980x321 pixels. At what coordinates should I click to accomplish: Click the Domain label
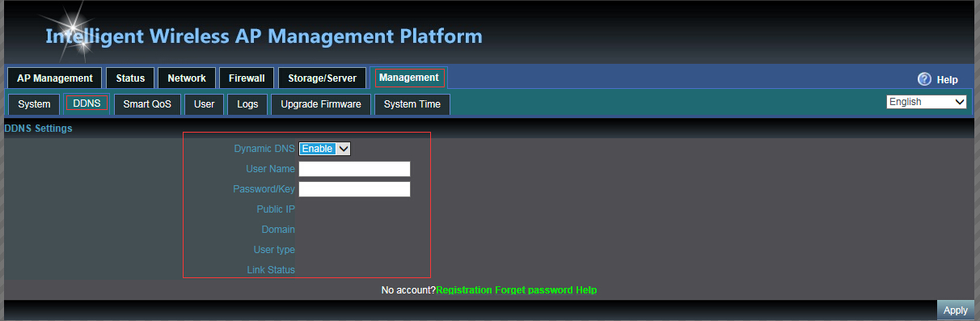(x=278, y=230)
